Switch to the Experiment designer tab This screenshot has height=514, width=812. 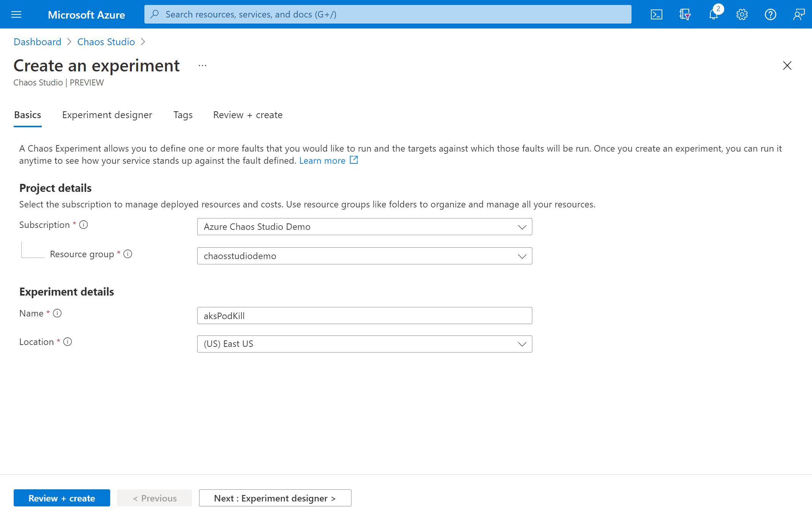coord(107,115)
